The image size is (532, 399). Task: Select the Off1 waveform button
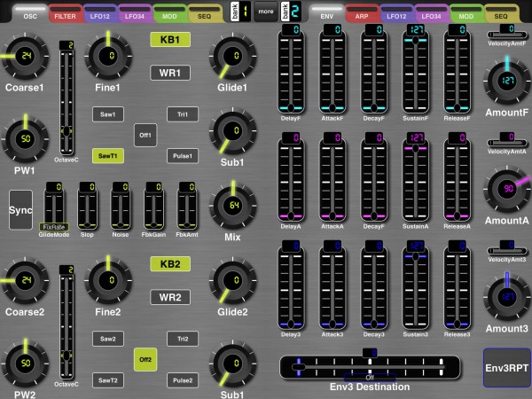pos(145,135)
